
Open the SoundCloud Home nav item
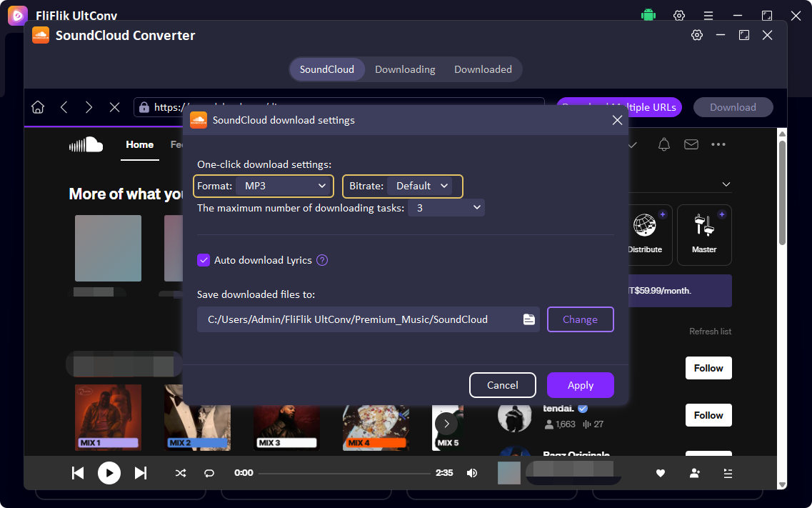point(140,144)
